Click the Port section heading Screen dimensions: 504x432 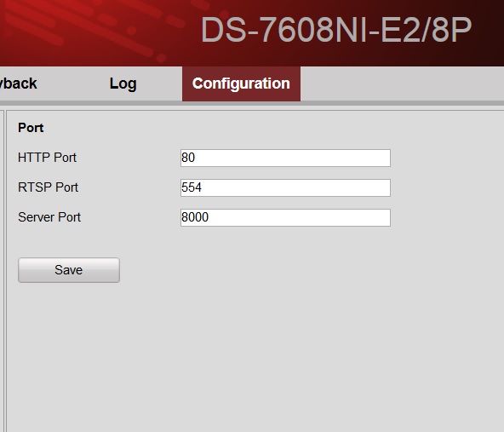pos(31,128)
